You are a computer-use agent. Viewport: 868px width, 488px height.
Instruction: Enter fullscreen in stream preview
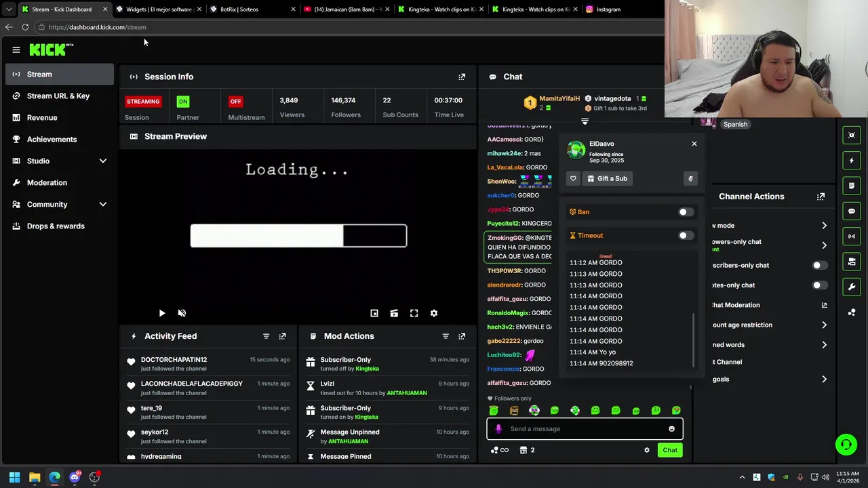click(x=414, y=313)
